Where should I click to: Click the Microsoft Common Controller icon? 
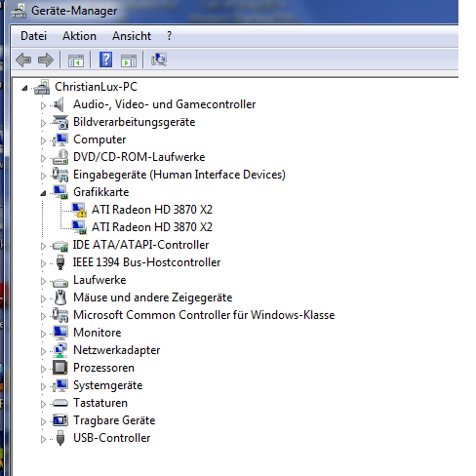coord(60,315)
